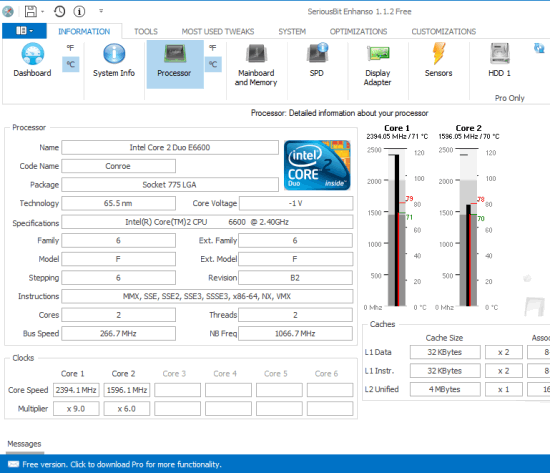Click the Package field Socket 775 LGA
This screenshot has height=473, width=550.
tap(170, 185)
